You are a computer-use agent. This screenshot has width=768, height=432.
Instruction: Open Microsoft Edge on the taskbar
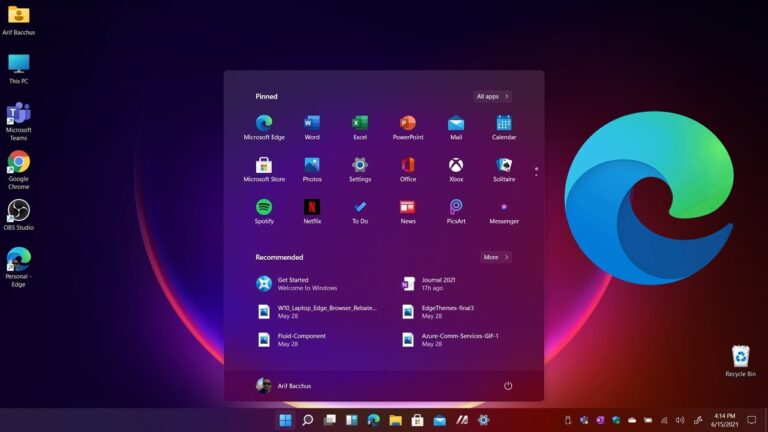(374, 420)
